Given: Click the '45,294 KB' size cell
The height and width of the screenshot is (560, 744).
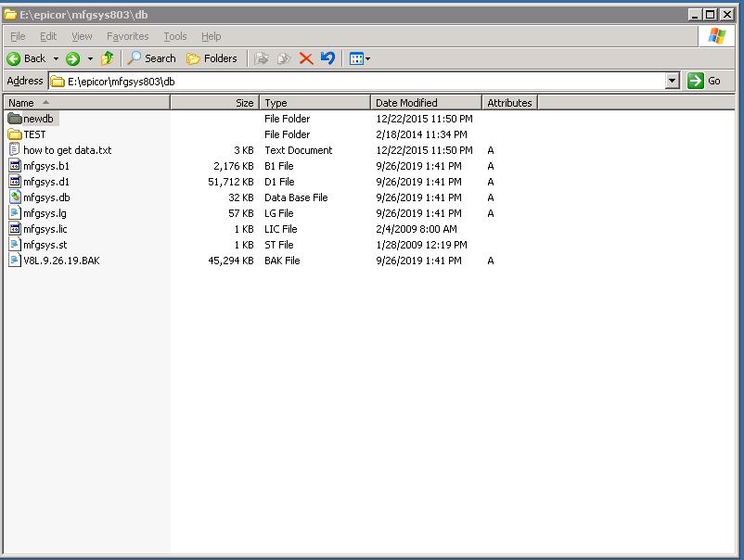Looking at the screenshot, I should [x=231, y=261].
